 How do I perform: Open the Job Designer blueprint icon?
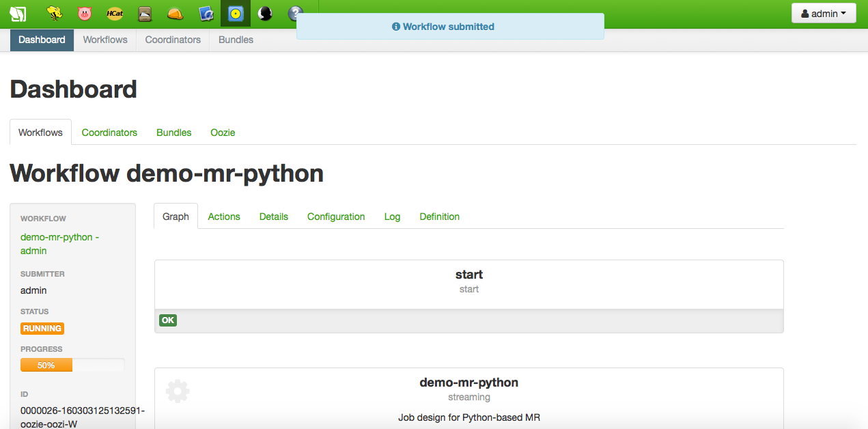[206, 13]
